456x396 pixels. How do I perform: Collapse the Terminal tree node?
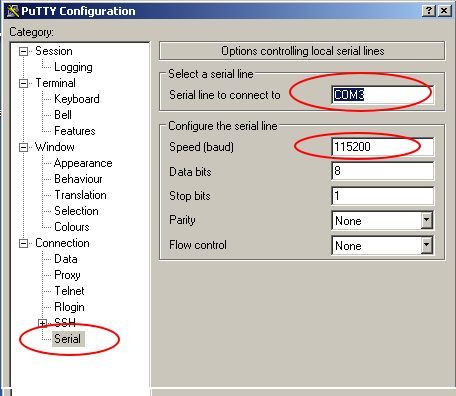click(x=23, y=83)
